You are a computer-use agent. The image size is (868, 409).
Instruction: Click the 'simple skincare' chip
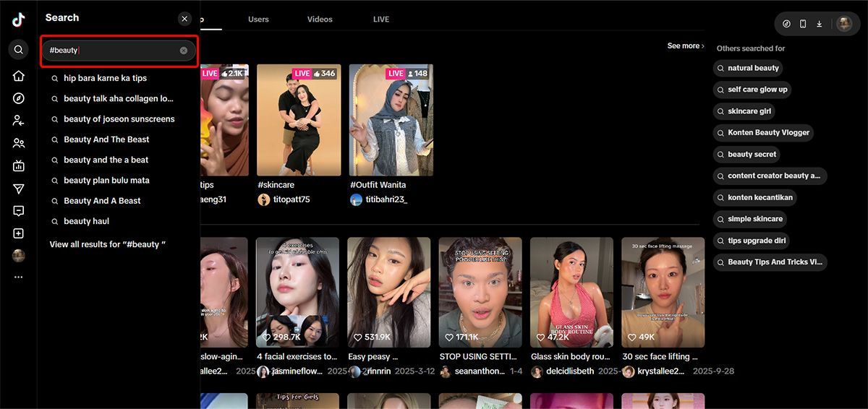(x=750, y=219)
